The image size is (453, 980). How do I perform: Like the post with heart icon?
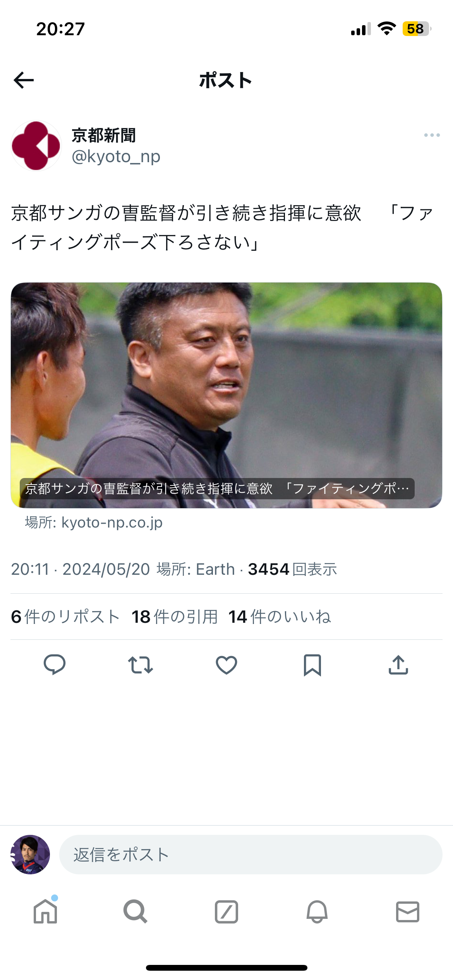tap(226, 665)
